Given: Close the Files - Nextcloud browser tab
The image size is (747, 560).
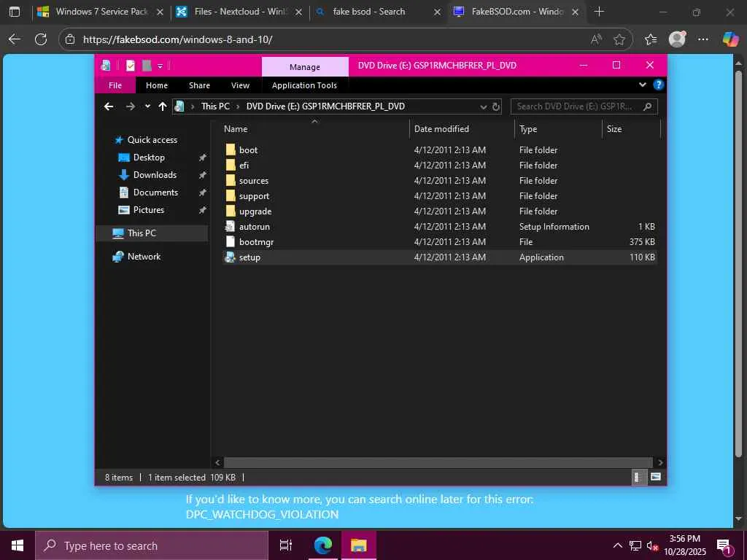Looking at the screenshot, I should click(x=298, y=12).
